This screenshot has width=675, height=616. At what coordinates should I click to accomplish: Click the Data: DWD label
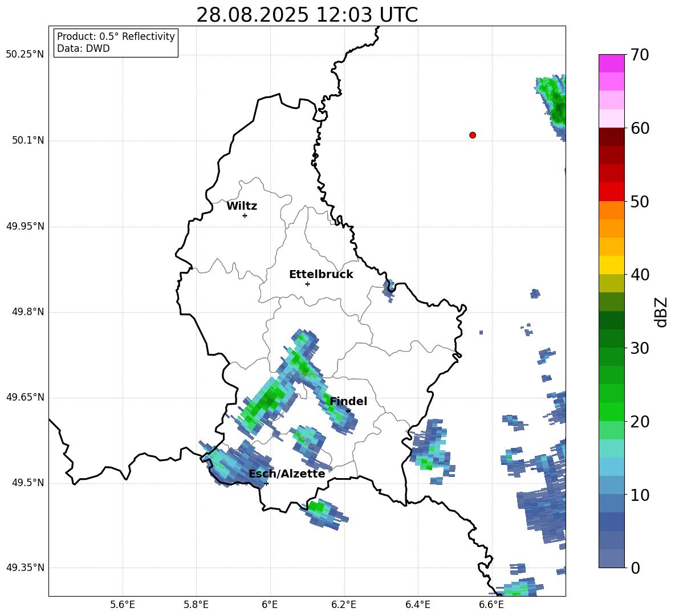83,48
